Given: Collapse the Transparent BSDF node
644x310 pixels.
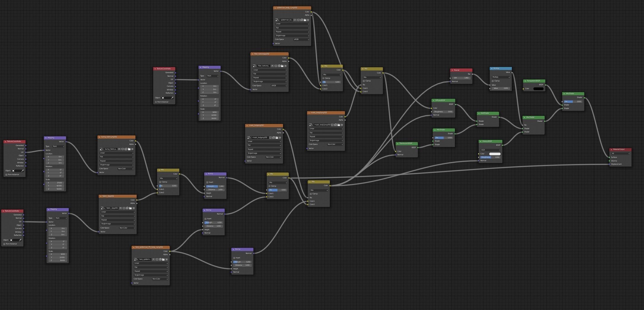Looking at the screenshot, I should [525, 81].
